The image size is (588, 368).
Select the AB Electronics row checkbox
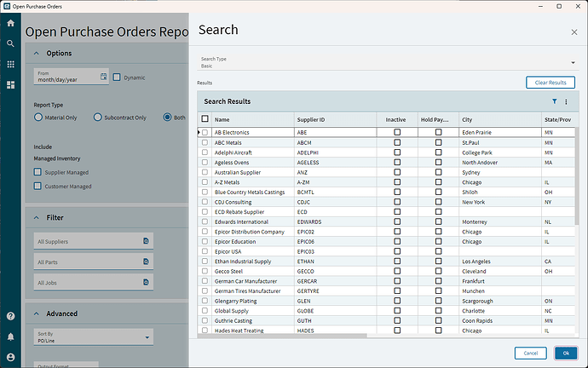[205, 132]
